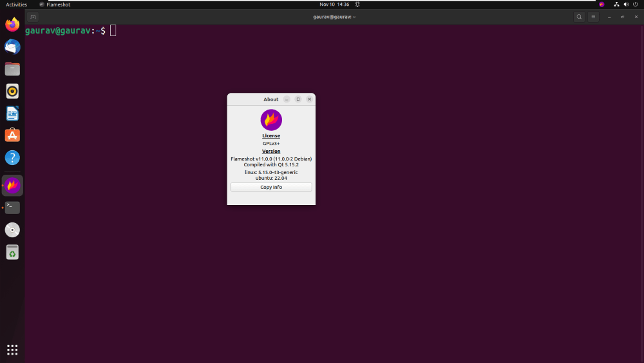Image resolution: width=644 pixels, height=363 pixels.
Task: Open Activities overview
Action: [17, 5]
